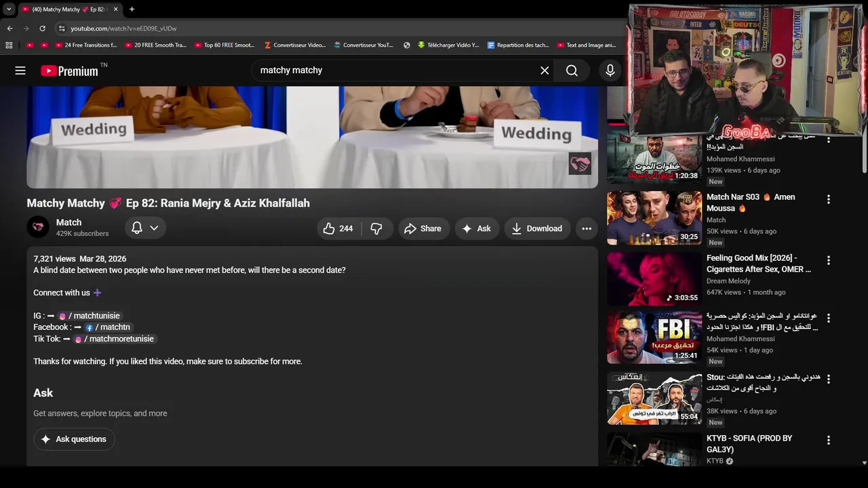This screenshot has width=868, height=488.
Task: Open bookmark 20 FREE Smooth Tra...
Action: point(155,45)
